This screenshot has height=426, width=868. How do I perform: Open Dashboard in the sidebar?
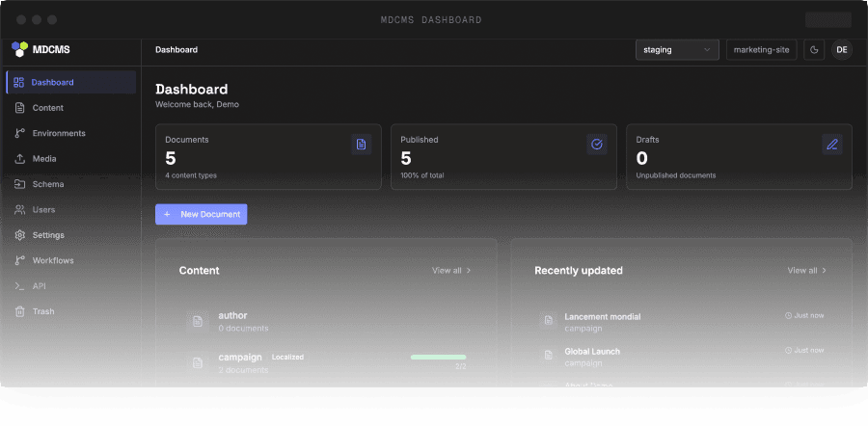(x=70, y=83)
